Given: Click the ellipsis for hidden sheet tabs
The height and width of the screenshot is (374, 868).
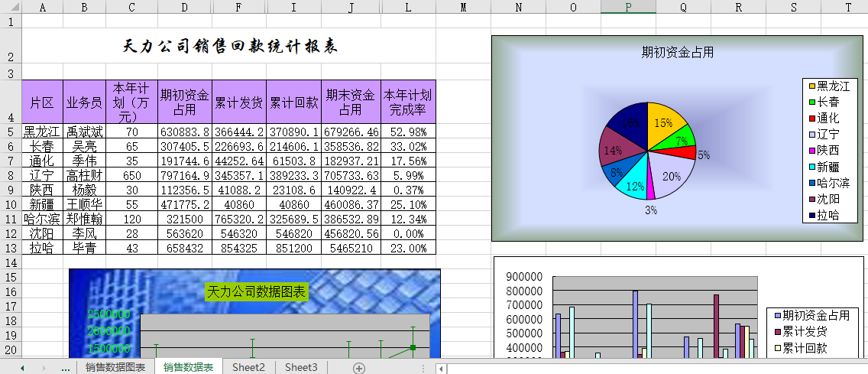Looking at the screenshot, I should (65, 368).
